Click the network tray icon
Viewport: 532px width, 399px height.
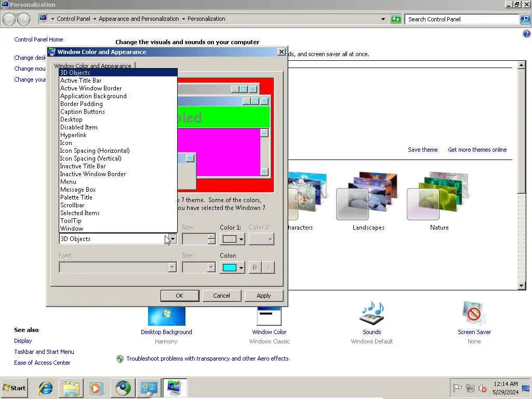pyautogui.click(x=470, y=388)
